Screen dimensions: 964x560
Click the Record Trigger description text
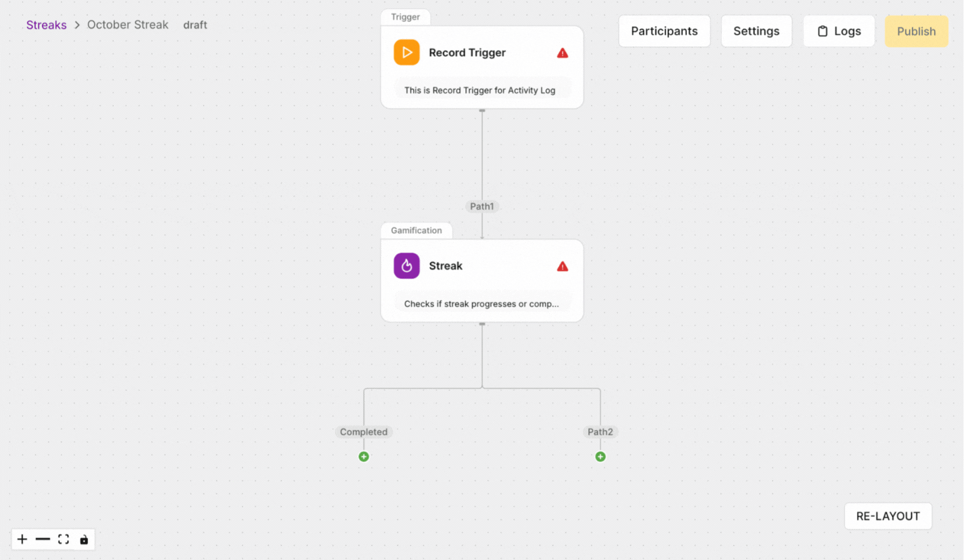pos(480,90)
